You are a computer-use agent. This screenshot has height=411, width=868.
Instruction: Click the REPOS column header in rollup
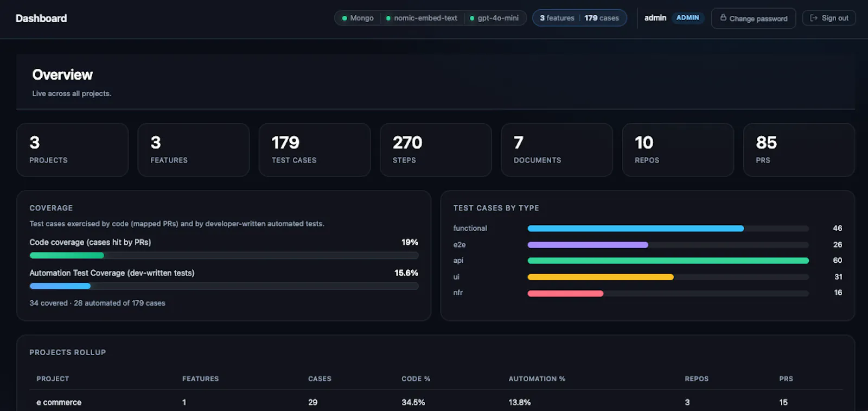pos(697,379)
